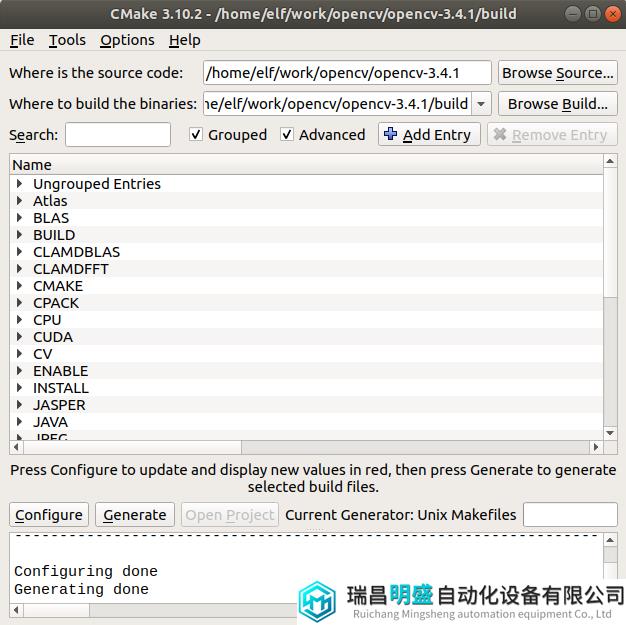This screenshot has width=626, height=625.
Task: Click the progress bar beside Current Generator
Action: [570, 515]
